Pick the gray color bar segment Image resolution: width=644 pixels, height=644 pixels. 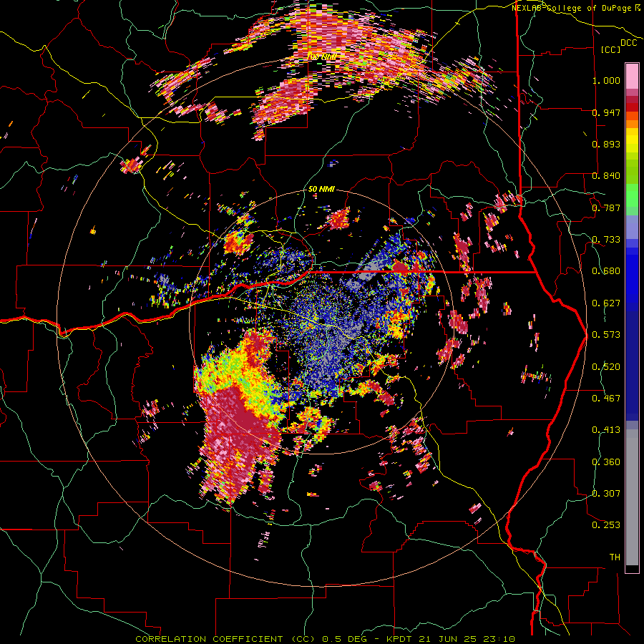click(632, 497)
